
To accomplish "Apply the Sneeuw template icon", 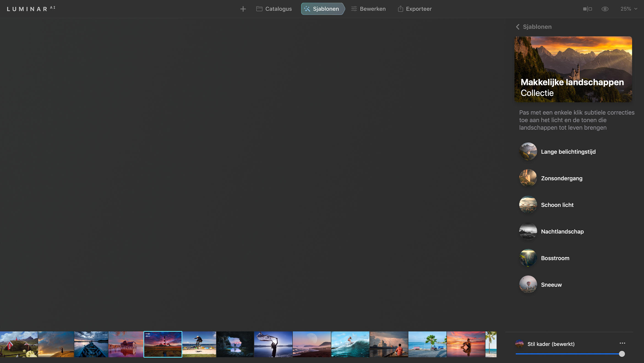I will coord(528,284).
